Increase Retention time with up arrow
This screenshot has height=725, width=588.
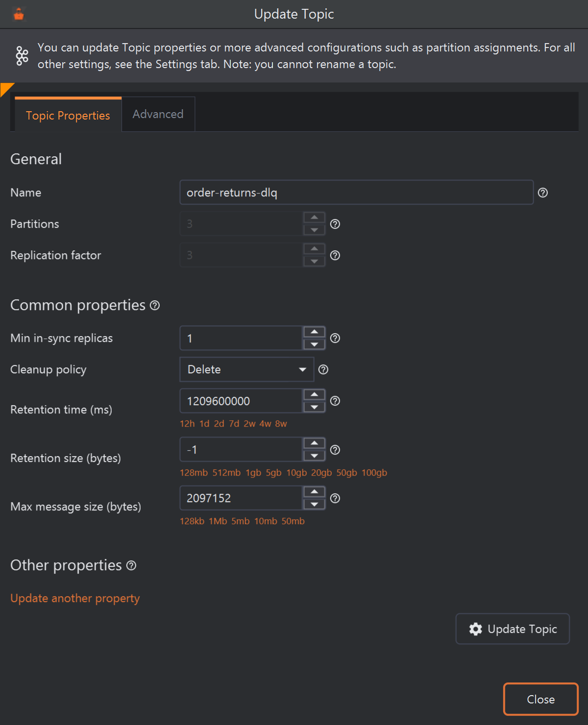point(314,394)
